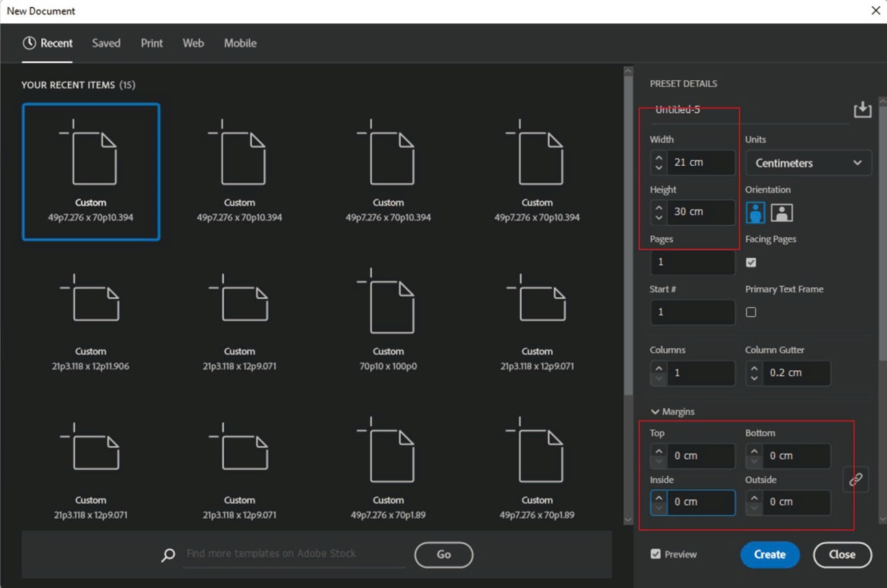Image resolution: width=887 pixels, height=588 pixels.
Task: Open the Units dropdown showing Centimeters
Action: click(x=808, y=163)
